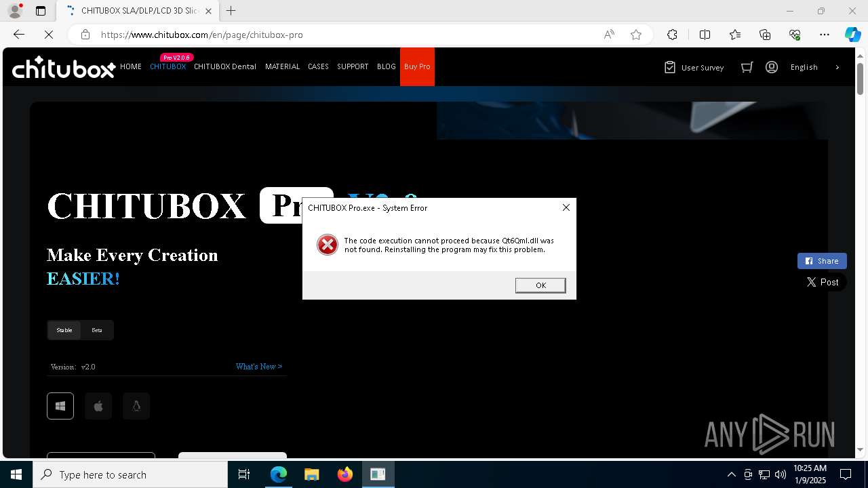This screenshot has width=868, height=488.
Task: Select the Linux platform icon
Action: pyautogui.click(x=136, y=406)
